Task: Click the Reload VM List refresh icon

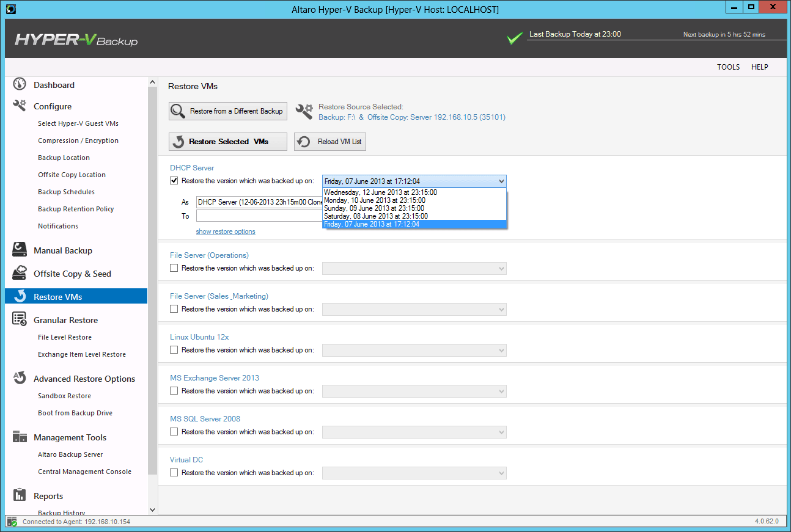Action: coord(303,142)
